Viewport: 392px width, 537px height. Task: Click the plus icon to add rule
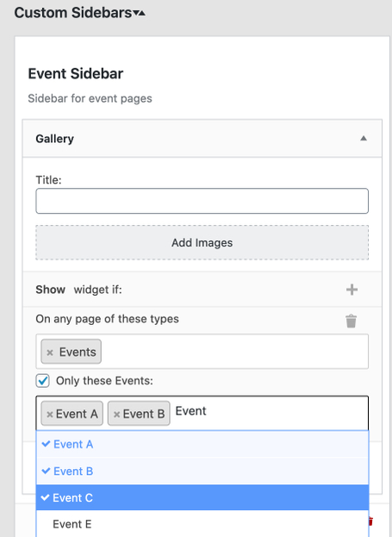[x=352, y=290]
